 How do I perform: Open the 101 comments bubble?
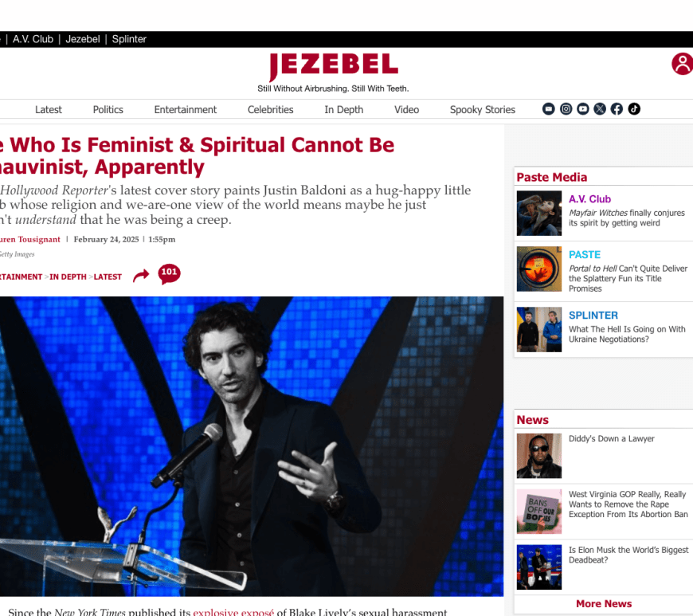170,273
